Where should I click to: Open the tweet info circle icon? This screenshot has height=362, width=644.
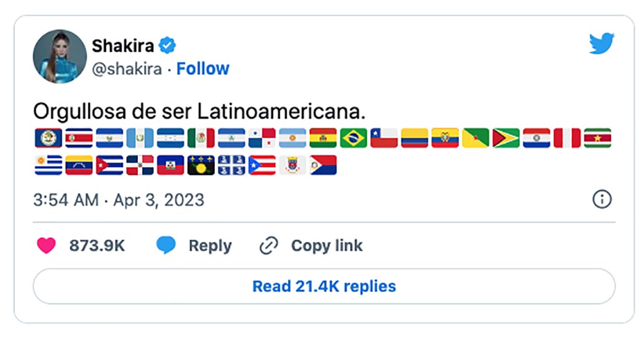tap(601, 200)
